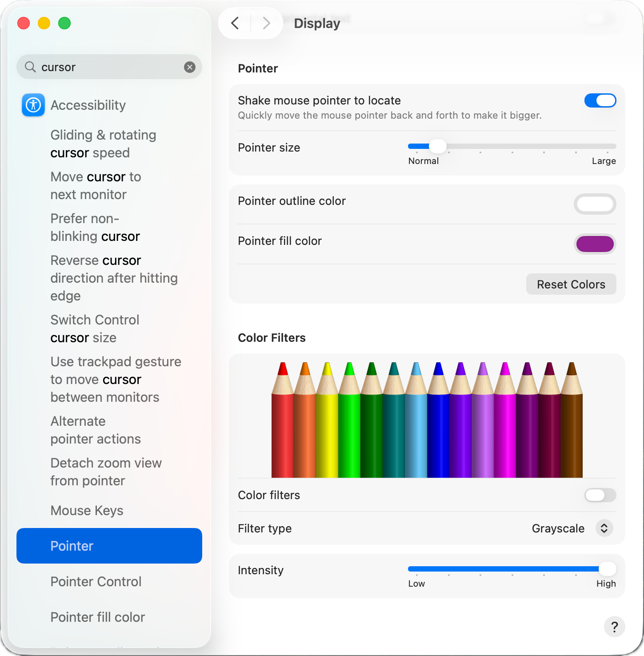Screen dimensions: 644x656
Task: Click the white Pointer outline color swatch
Action: tap(595, 204)
